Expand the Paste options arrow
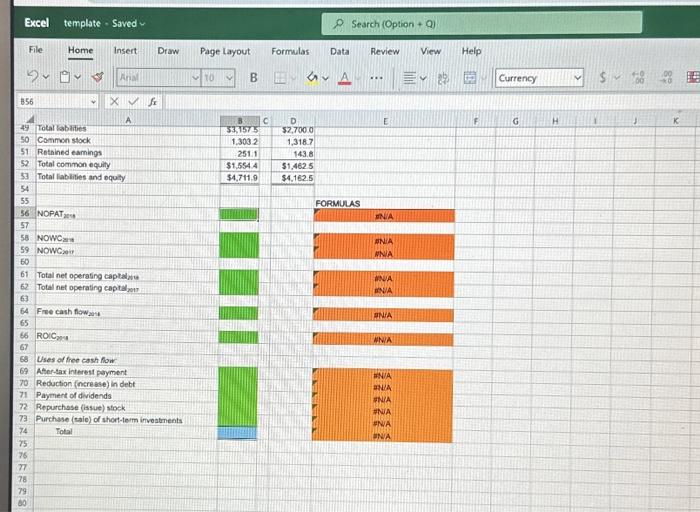 (78, 77)
